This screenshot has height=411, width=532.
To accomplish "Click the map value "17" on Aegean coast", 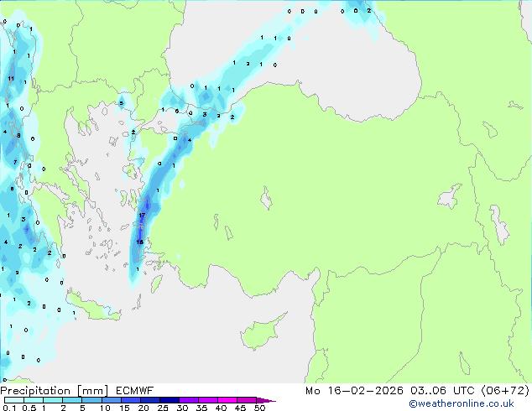I will point(142,215).
